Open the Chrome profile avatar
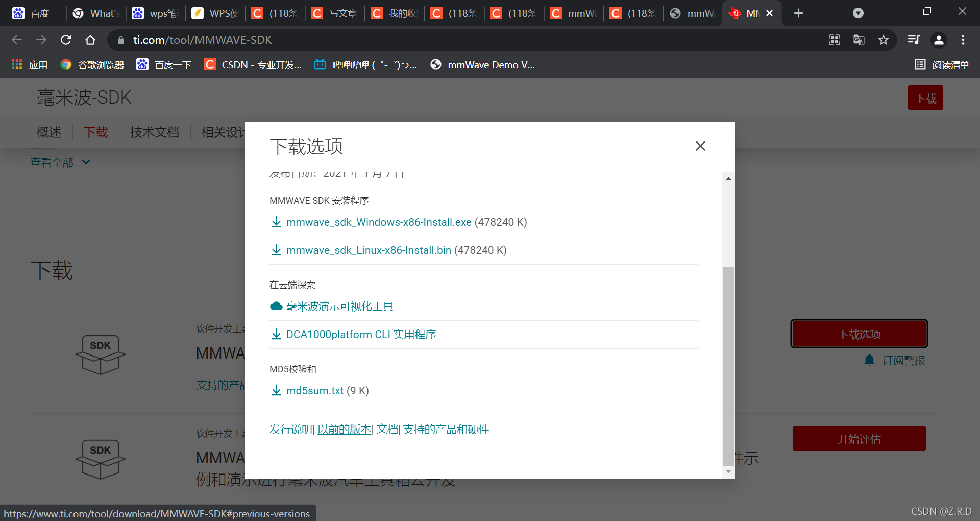Image resolution: width=980 pixels, height=521 pixels. point(939,40)
